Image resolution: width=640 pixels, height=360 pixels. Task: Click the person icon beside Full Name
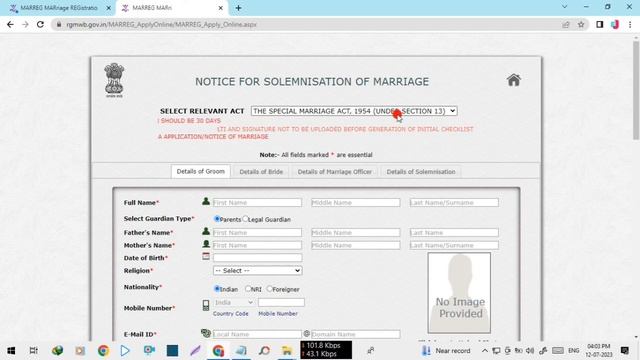(x=206, y=201)
